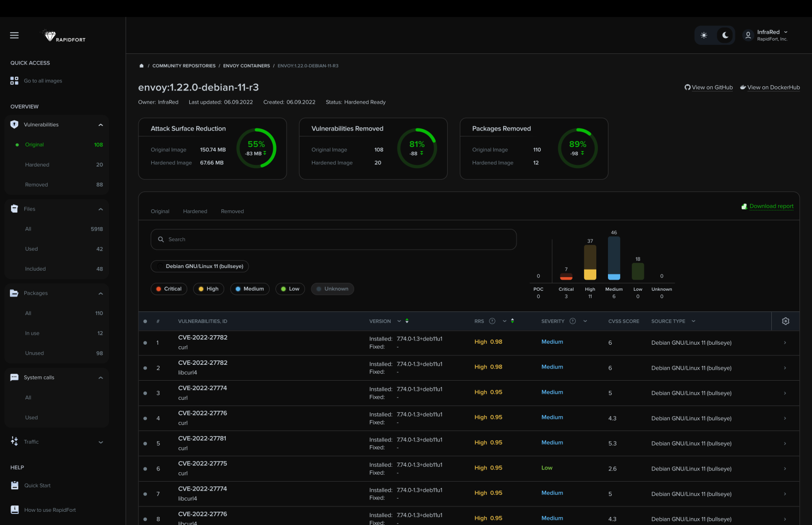Click the Go to all images grid icon
The image size is (812, 525).
tap(14, 81)
